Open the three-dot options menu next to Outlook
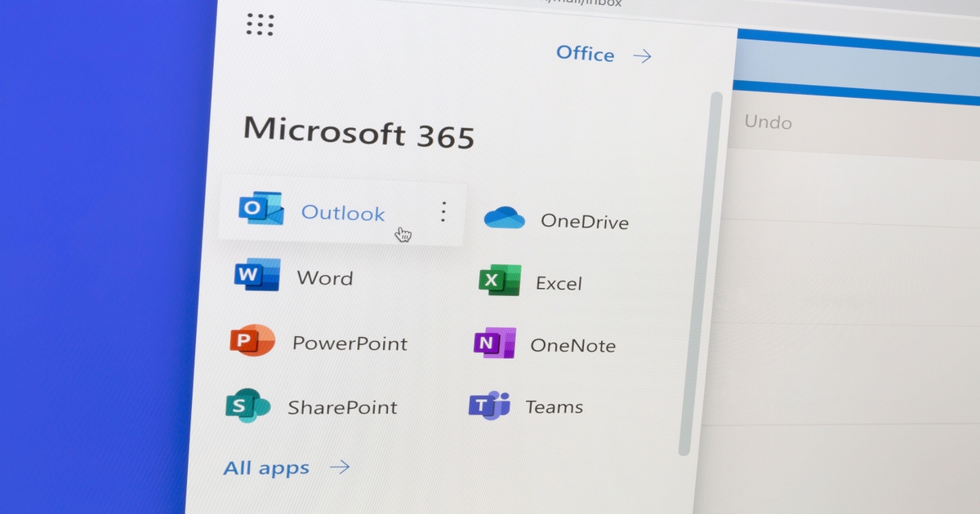Image resolution: width=980 pixels, height=514 pixels. pos(443,211)
